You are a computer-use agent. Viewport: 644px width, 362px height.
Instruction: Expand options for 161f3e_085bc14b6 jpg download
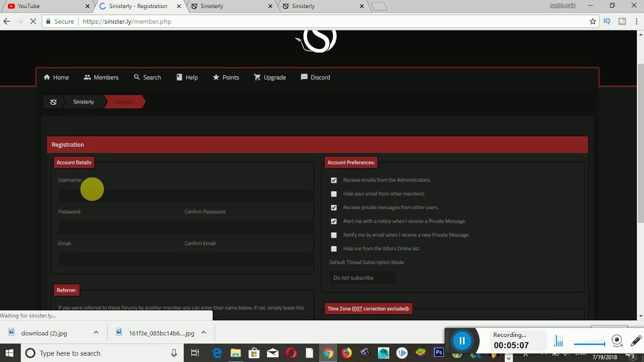(204, 333)
